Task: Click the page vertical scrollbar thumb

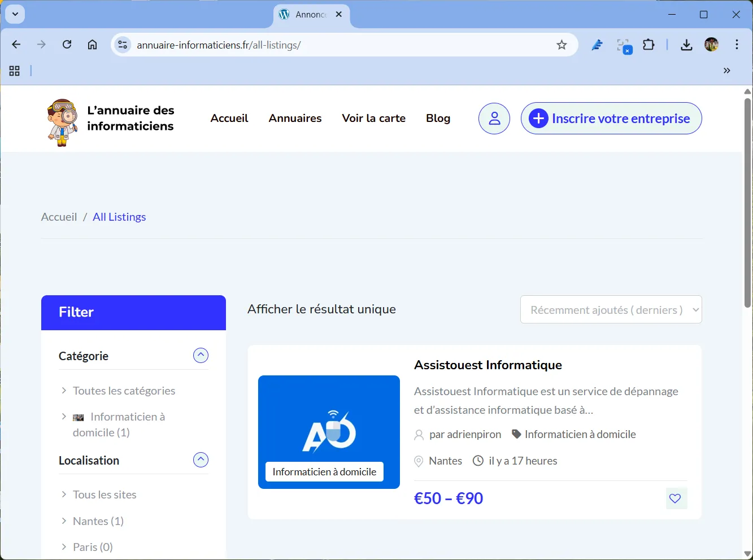Action: (747, 203)
